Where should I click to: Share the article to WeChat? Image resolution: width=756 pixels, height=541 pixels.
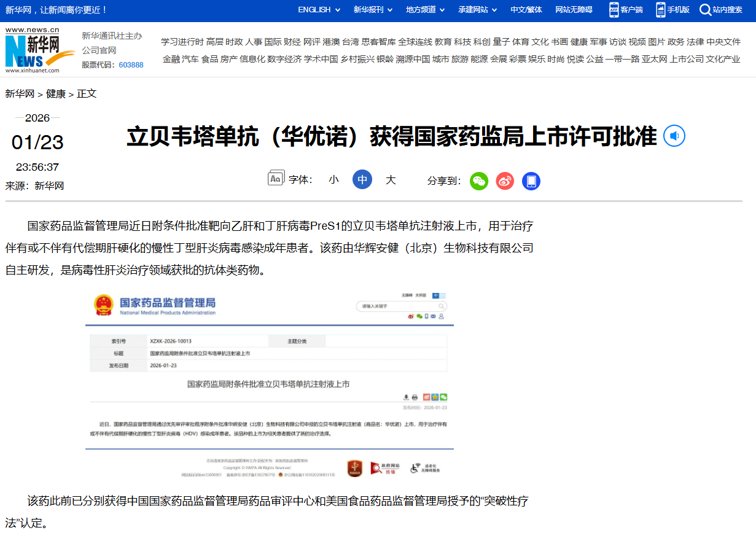(480, 181)
